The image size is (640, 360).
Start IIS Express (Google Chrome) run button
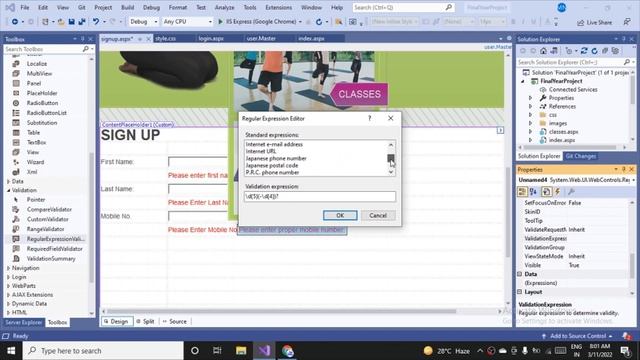[259, 22]
